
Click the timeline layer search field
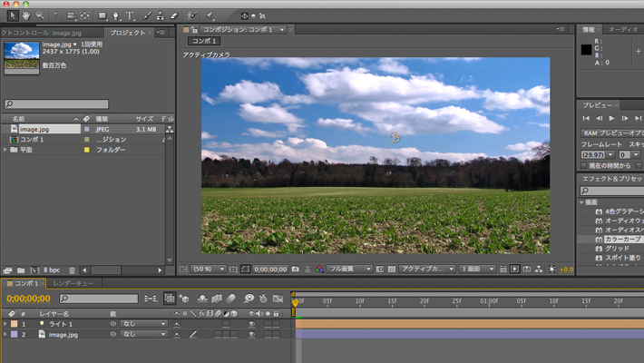tap(100, 299)
